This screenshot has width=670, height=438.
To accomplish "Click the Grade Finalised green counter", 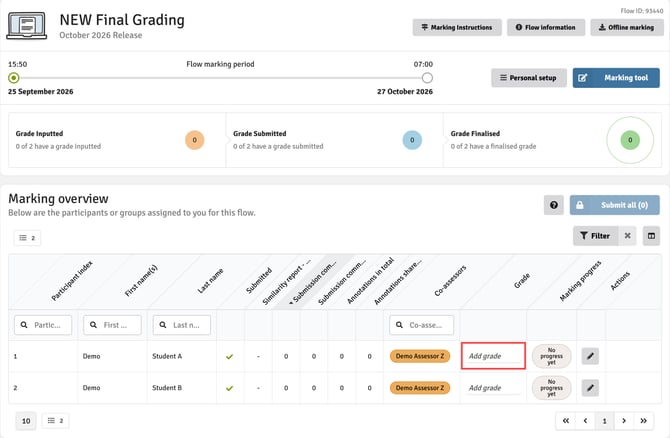I will point(630,140).
